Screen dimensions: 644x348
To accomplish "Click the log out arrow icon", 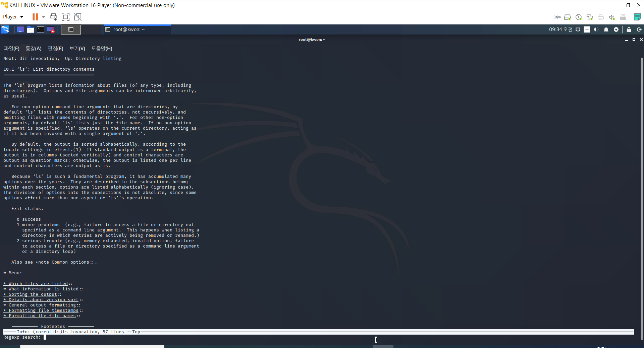I will pyautogui.click(x=639, y=29).
